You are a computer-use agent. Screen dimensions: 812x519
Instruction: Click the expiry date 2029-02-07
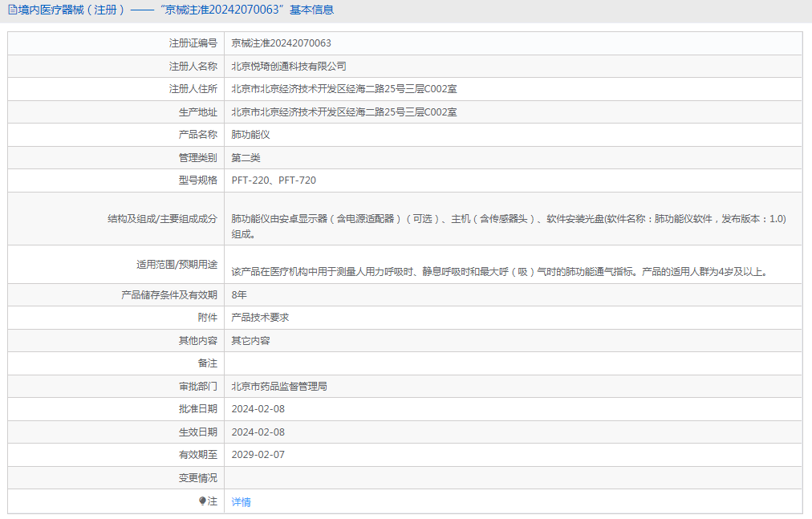click(x=258, y=455)
